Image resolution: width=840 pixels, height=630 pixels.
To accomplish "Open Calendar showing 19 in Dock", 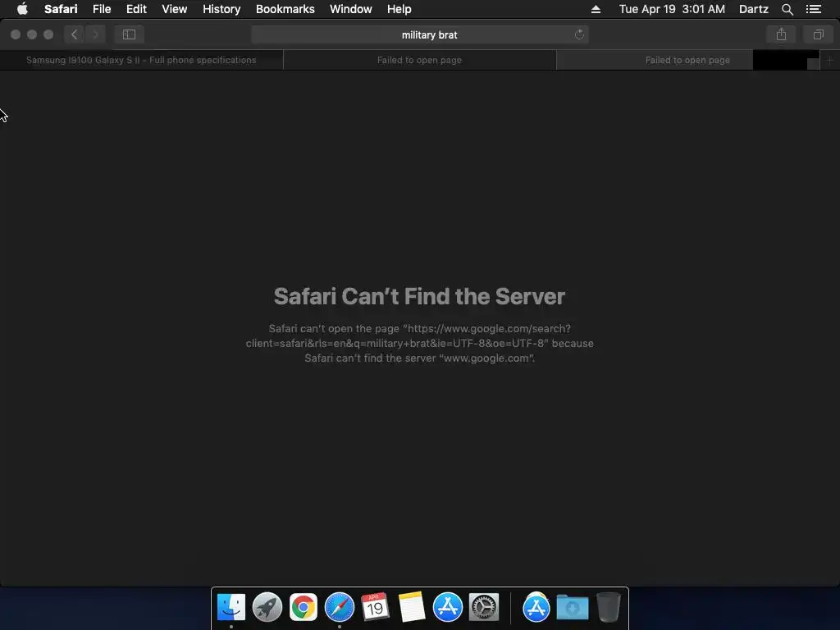I will (375, 608).
